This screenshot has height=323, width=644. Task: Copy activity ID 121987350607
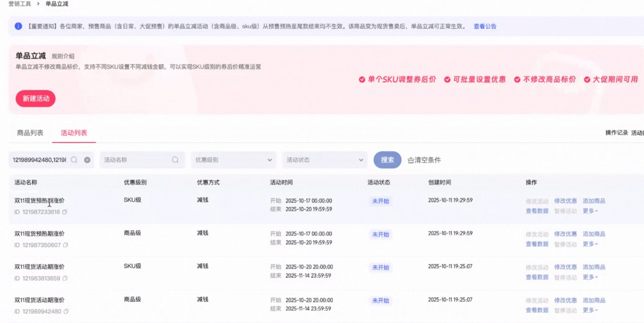click(65, 245)
